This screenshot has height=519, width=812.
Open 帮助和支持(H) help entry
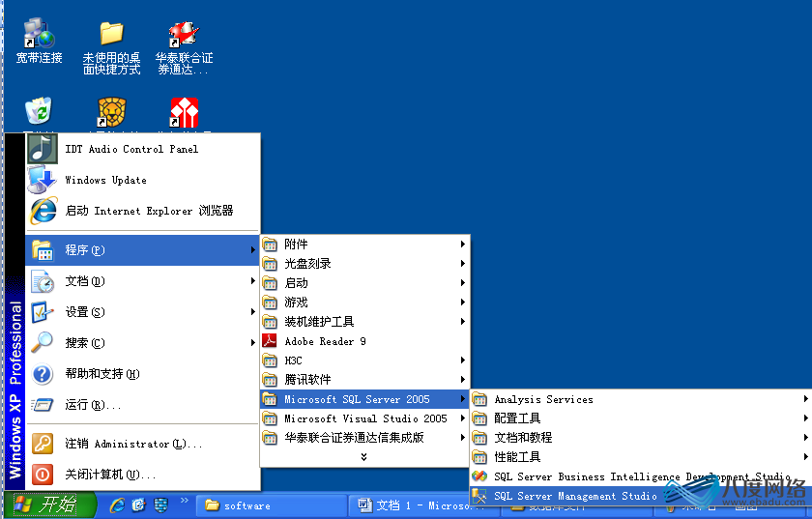[143, 374]
